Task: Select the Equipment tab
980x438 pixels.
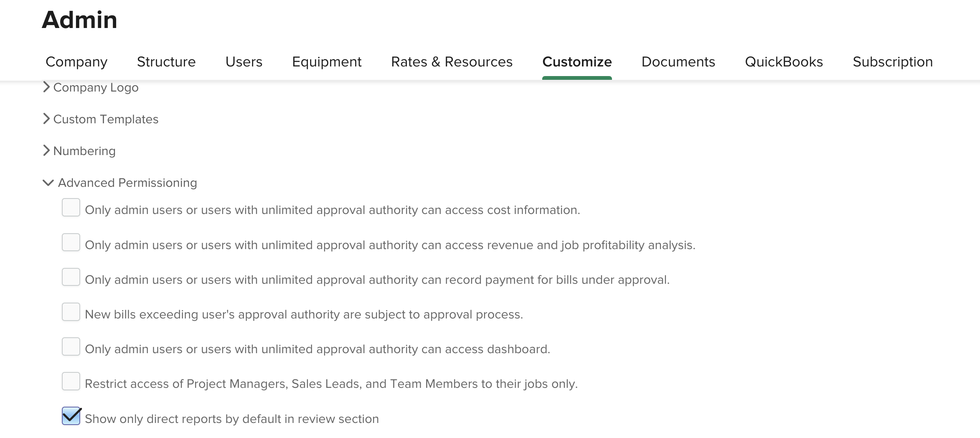Action: coord(327,62)
